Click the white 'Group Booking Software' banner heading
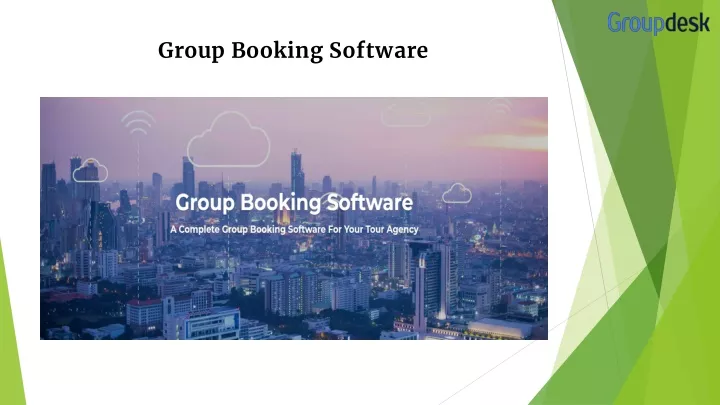The width and height of the screenshot is (720, 405). coord(294,203)
